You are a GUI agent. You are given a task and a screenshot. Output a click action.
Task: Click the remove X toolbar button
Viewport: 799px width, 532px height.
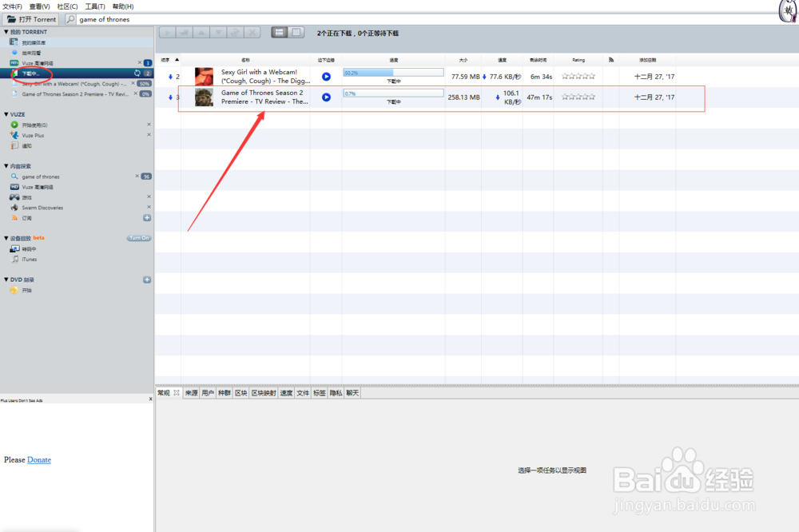tap(252, 33)
